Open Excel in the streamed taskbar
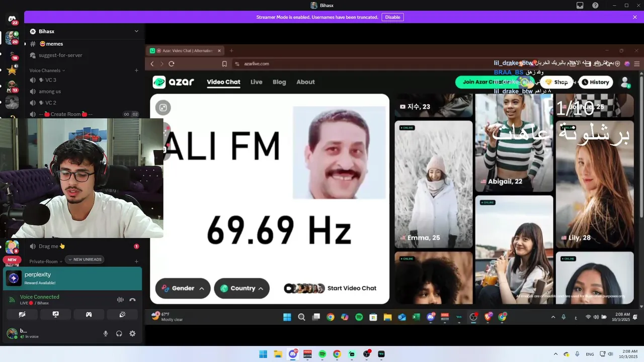 click(x=416, y=317)
